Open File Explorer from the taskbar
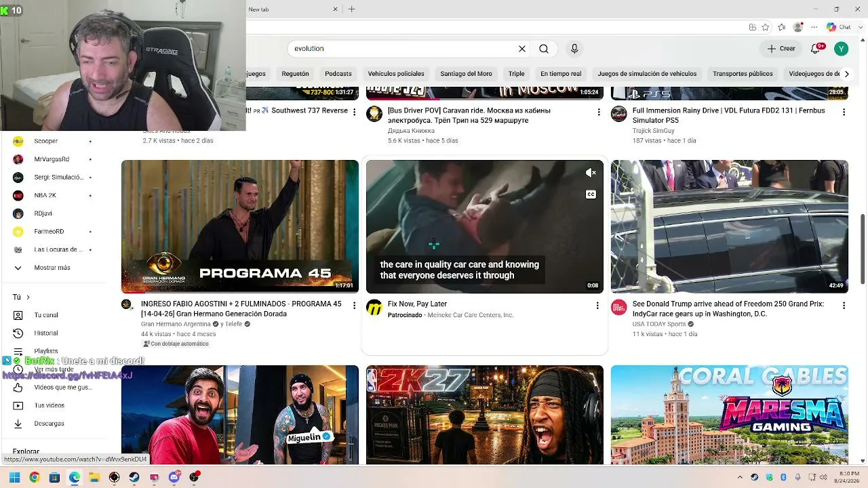Viewport: 868px width, 488px height. pos(94,477)
